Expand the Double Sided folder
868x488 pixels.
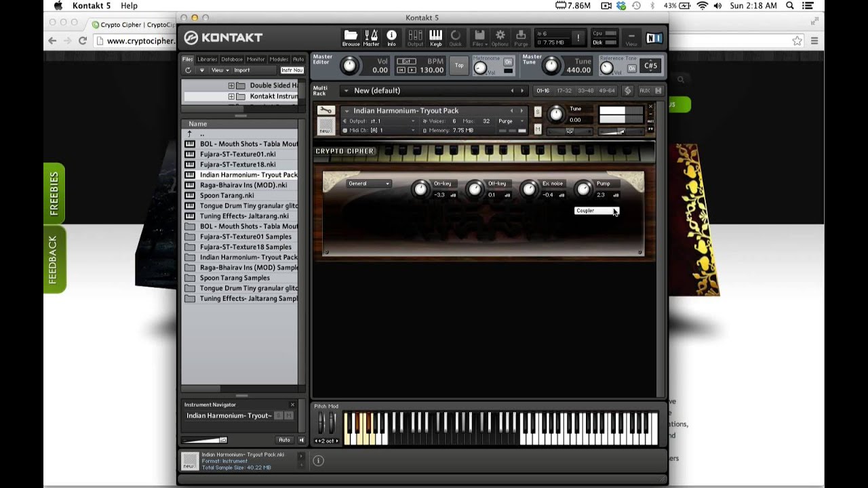pos(231,85)
